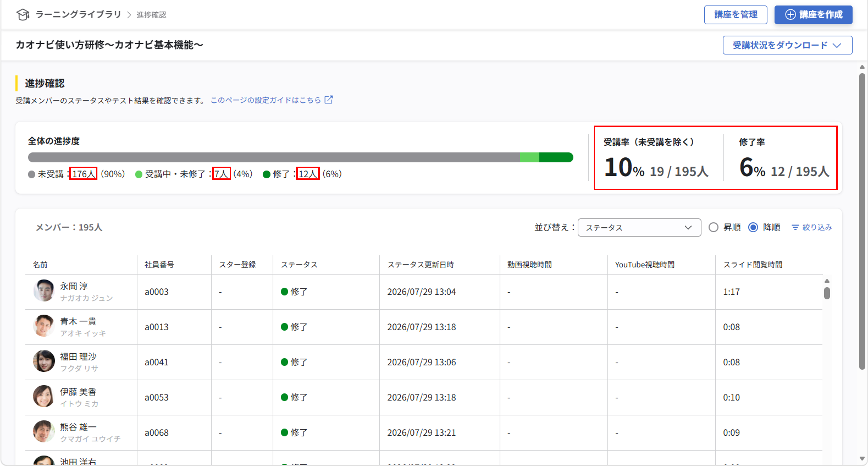The width and height of the screenshot is (868, 466).
Task: Click the plus icon in 講座を作成 button
Action: [790, 14]
